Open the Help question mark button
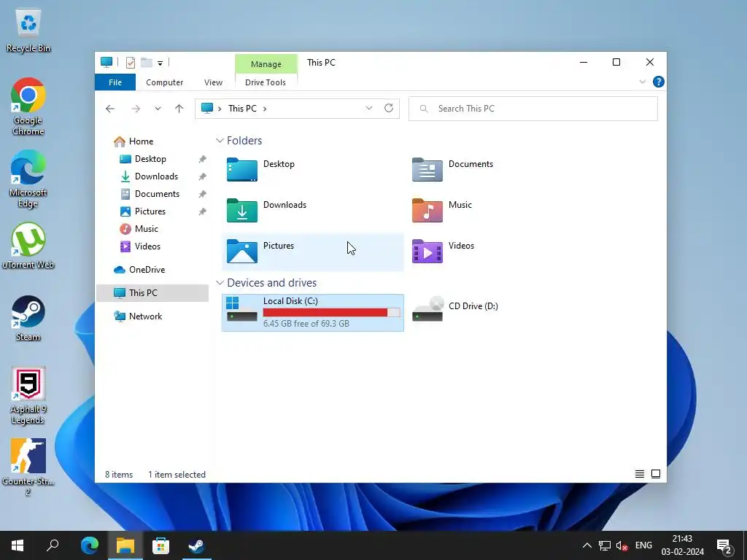This screenshot has width=747, height=560. coord(659,82)
